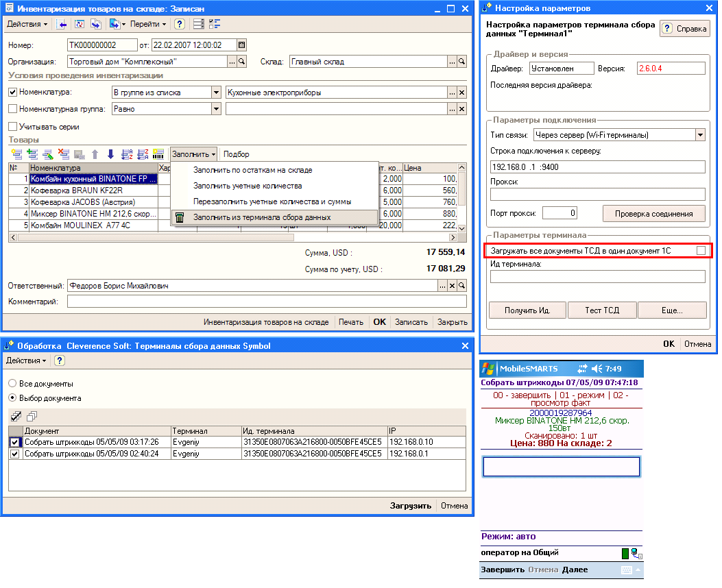Click the check-all icon above the documents list
This screenshot has height=588, width=722.
[x=16, y=416]
